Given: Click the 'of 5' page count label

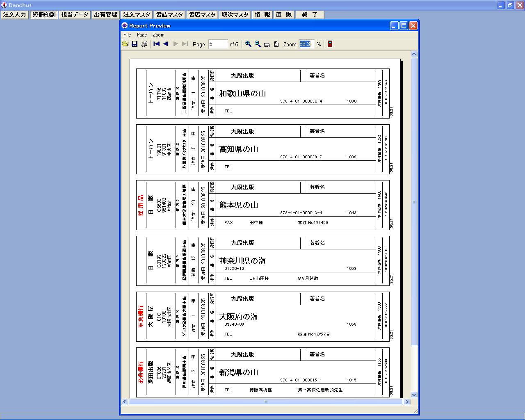Looking at the screenshot, I should click(234, 44).
